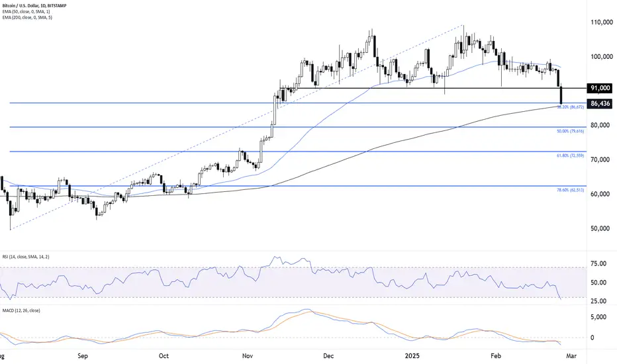Click the MACD 0 axis value
This screenshot has height=364, width=617.
pyautogui.click(x=593, y=338)
